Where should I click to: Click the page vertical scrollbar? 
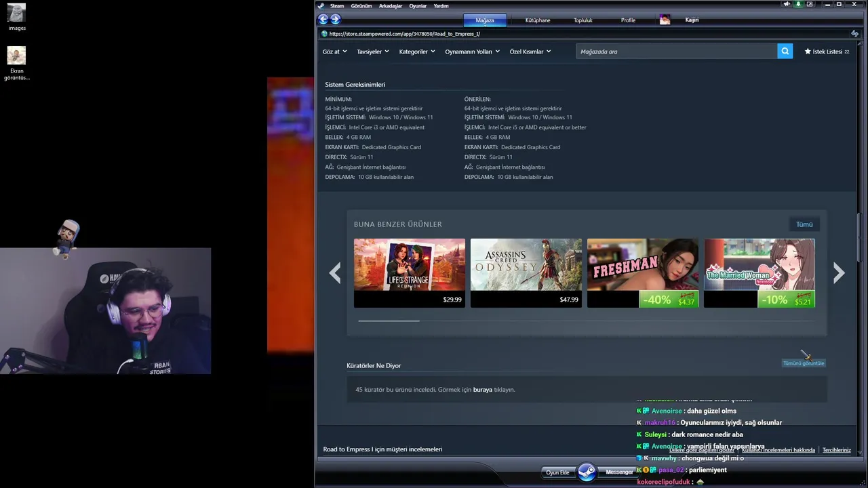click(x=859, y=237)
